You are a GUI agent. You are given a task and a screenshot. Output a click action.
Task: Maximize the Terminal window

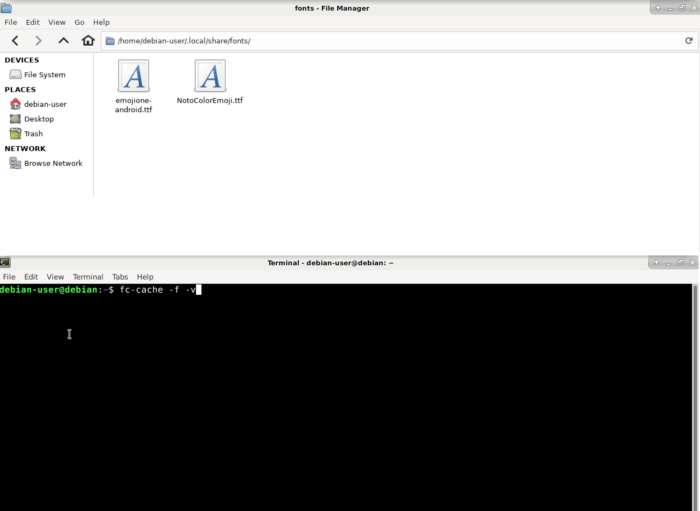click(680, 262)
